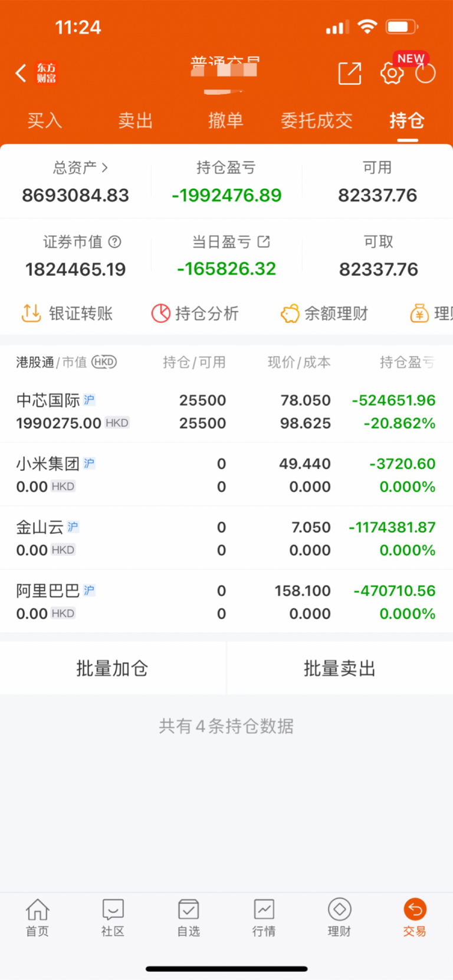
Task: Tap the back arrow icon
Action: (21, 73)
